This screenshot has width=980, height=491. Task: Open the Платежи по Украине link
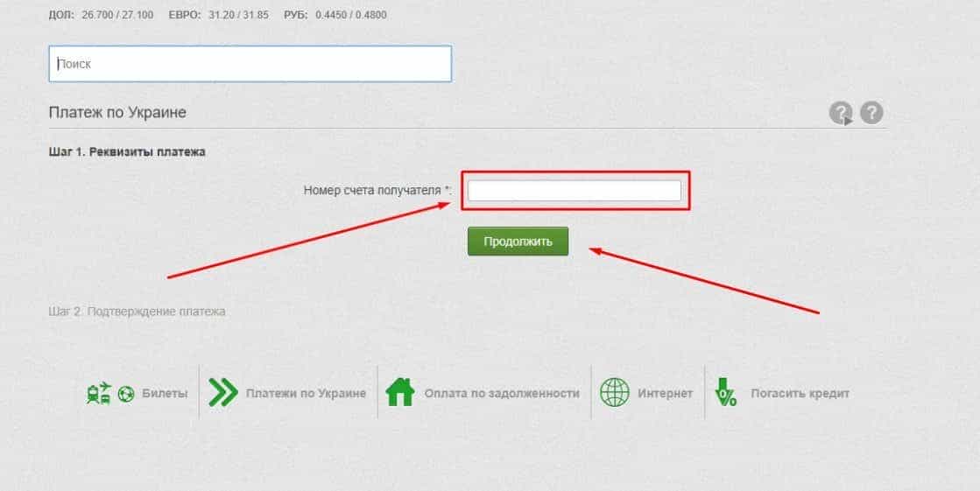[306, 394]
